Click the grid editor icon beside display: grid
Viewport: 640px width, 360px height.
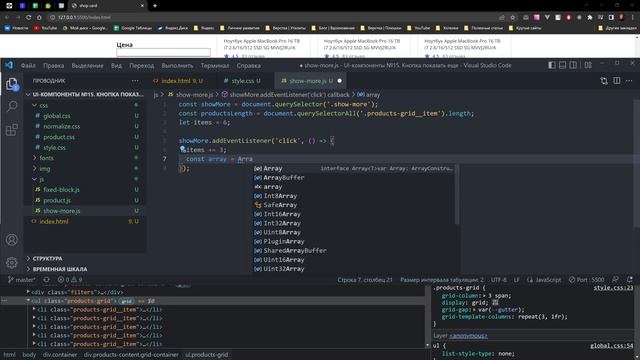tap(495, 303)
